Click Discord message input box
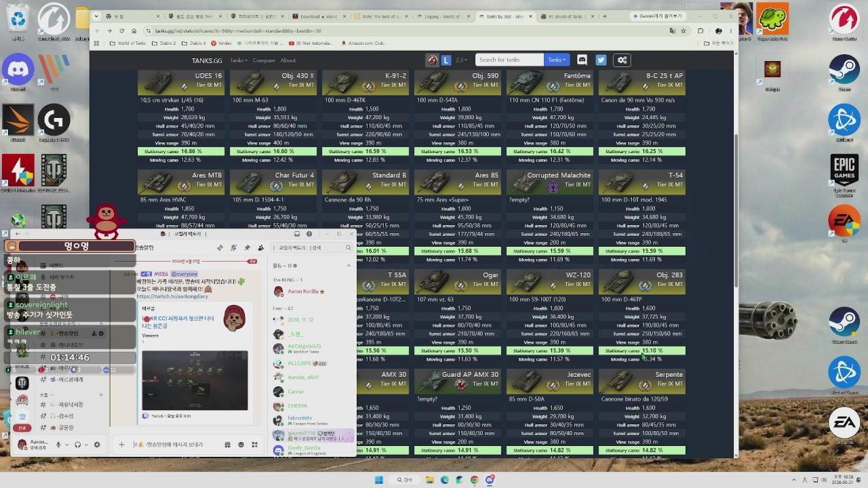The width and height of the screenshot is (868, 488). tap(178, 445)
